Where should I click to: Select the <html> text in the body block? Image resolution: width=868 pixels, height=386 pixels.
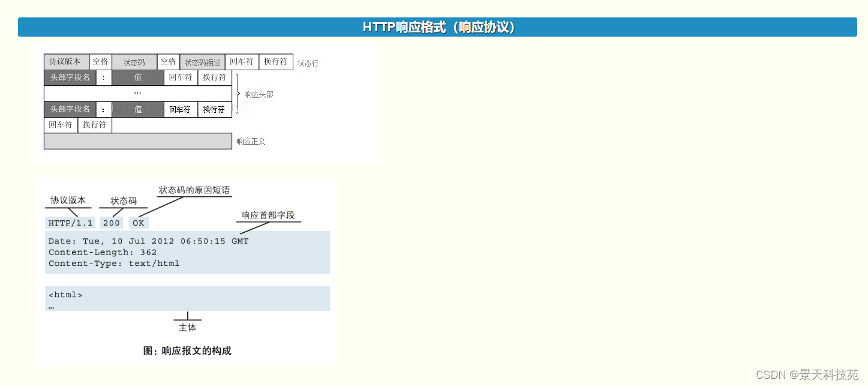pyautogui.click(x=65, y=295)
